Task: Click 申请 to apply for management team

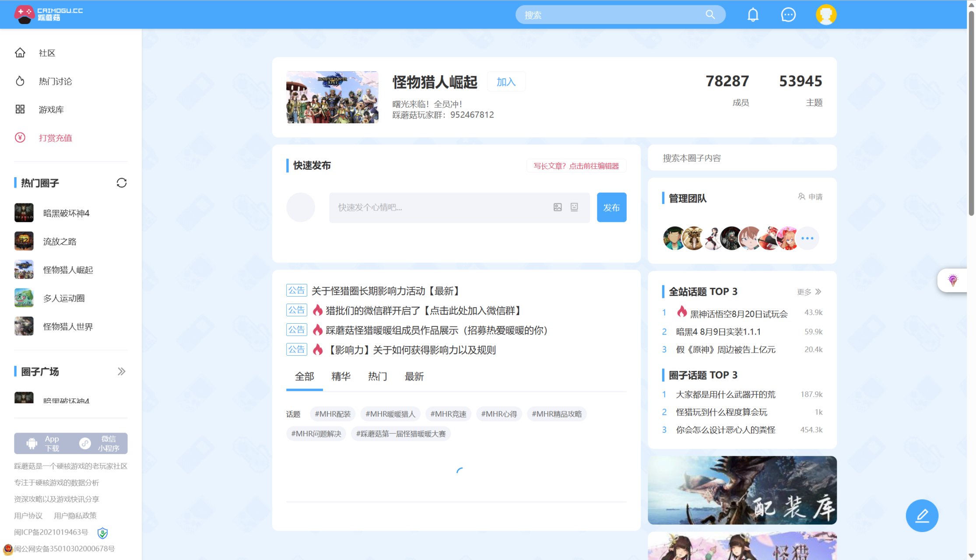Action: [810, 197]
